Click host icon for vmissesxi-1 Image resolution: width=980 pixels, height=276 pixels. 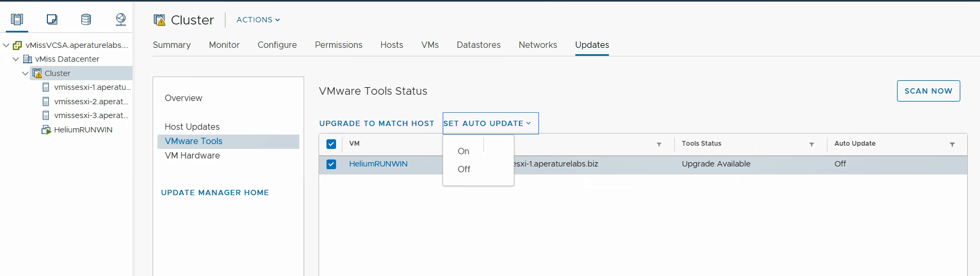click(46, 87)
